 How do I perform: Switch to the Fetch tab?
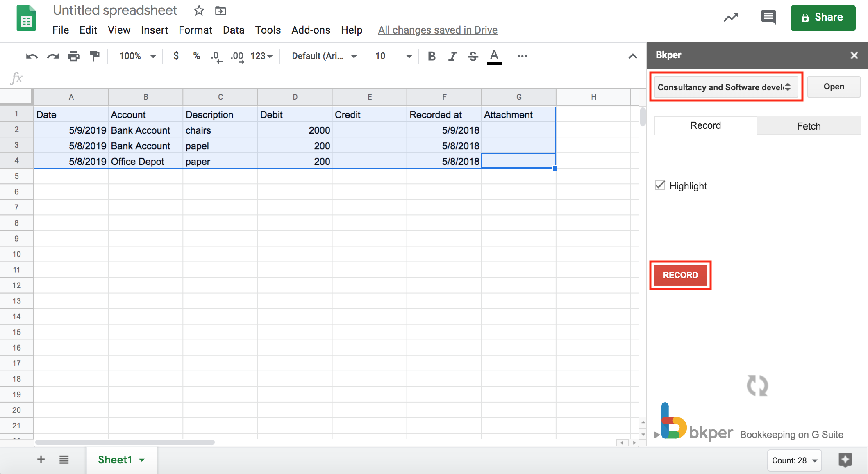tap(808, 126)
